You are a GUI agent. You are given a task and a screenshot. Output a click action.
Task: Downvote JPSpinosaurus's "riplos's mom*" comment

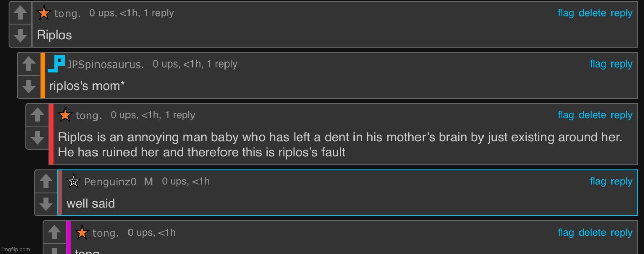(x=28, y=86)
